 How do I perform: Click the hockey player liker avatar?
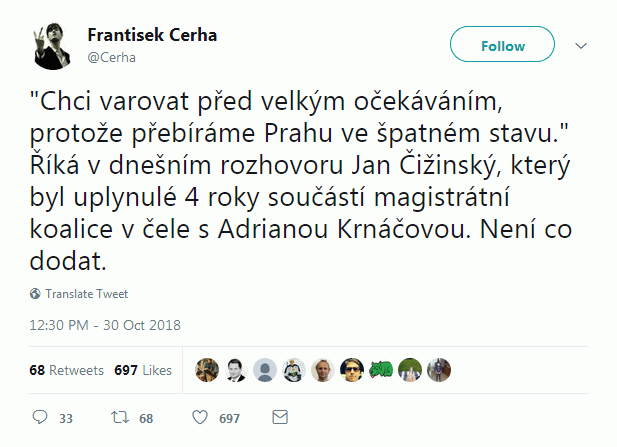pos(293,370)
